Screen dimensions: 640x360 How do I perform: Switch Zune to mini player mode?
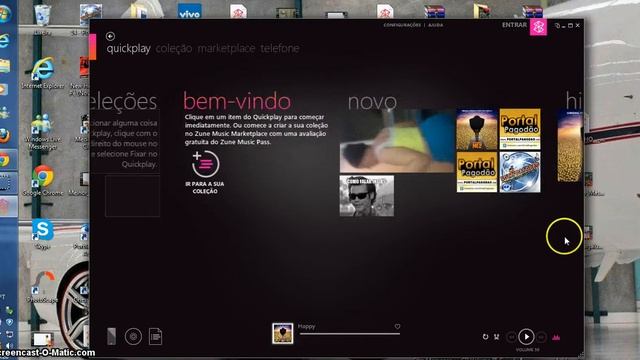557,26
